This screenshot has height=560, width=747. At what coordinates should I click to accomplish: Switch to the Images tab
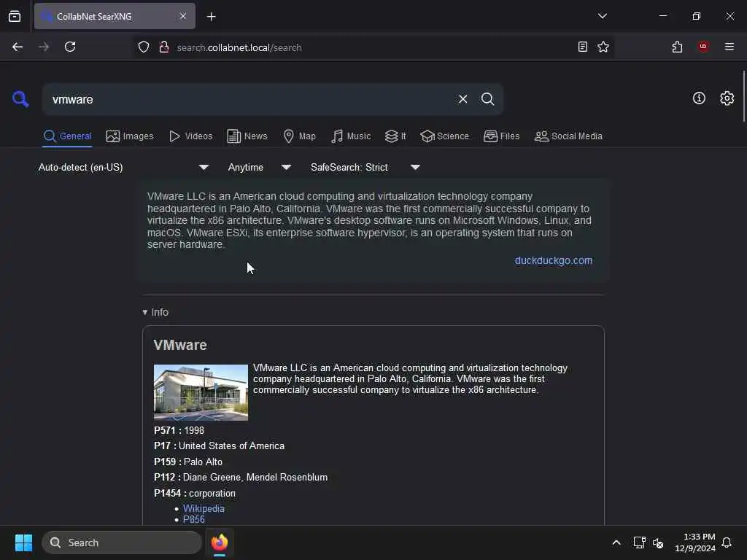tap(130, 136)
